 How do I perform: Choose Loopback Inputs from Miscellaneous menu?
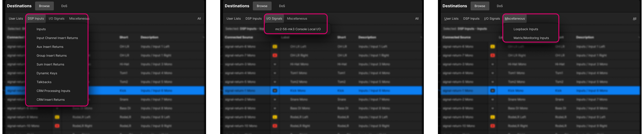pos(526,29)
